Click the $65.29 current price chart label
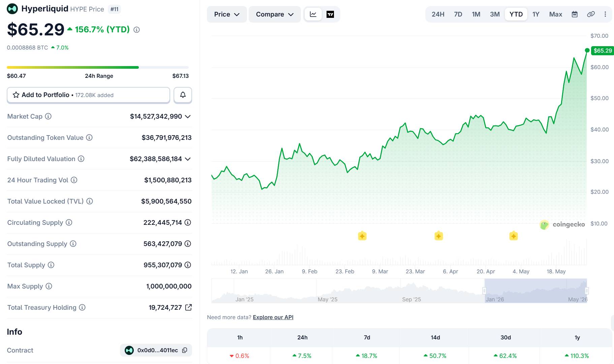The height and width of the screenshot is (364, 614). (603, 51)
